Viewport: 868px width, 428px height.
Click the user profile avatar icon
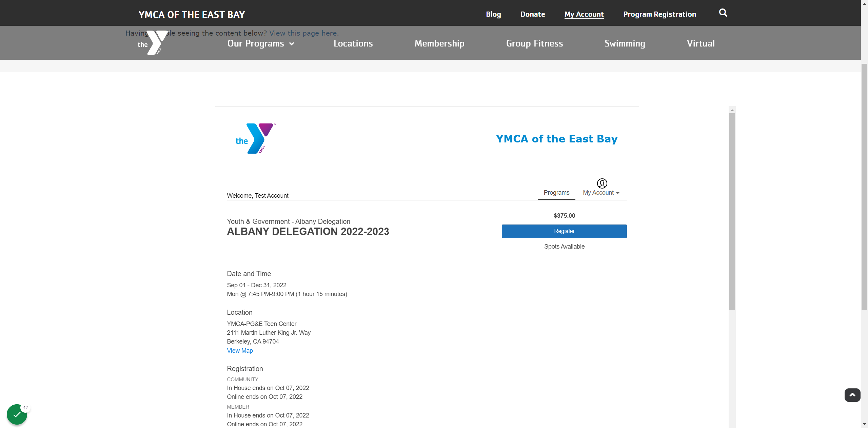point(602,183)
